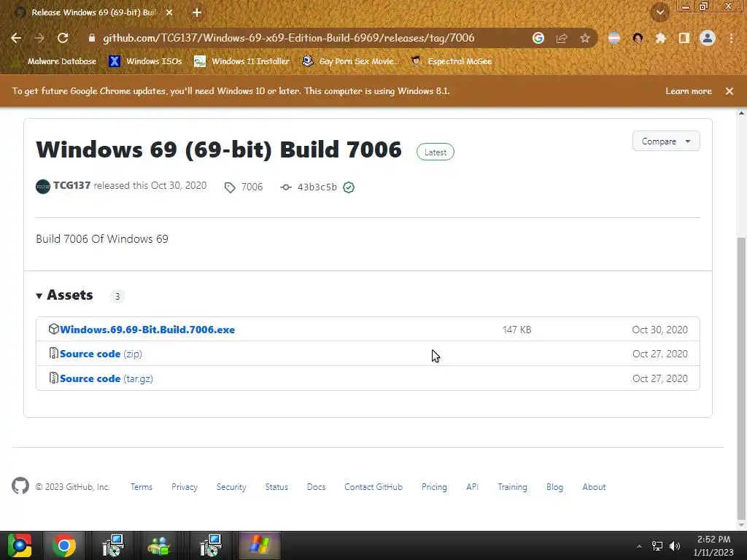This screenshot has width=747, height=560.
Task: Open the Compare dropdown
Action: pos(666,141)
